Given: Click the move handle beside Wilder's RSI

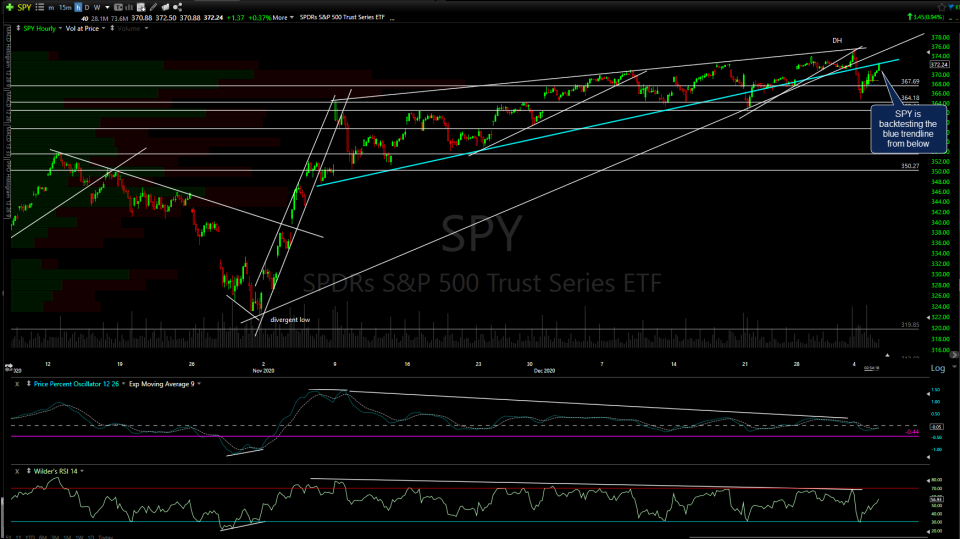Looking at the screenshot, I should (28, 471).
